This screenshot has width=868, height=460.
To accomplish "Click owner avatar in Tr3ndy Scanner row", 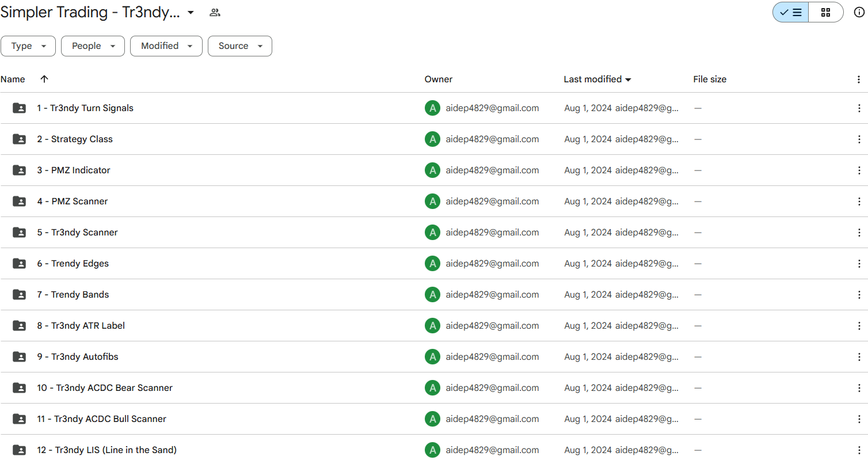I will click(x=432, y=233).
